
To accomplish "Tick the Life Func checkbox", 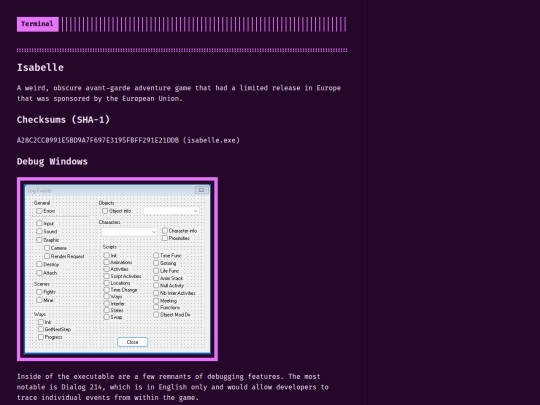I will point(156,271).
